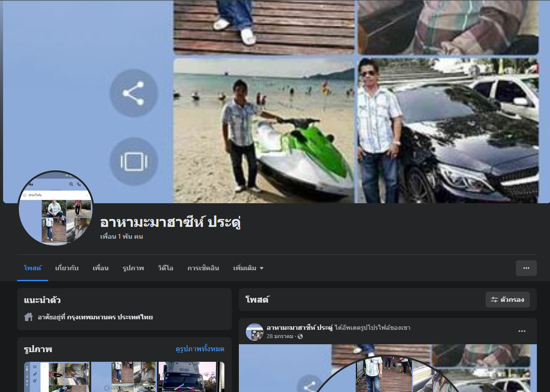Click the เพื่อน 1 พัน คน friends count
This screenshot has height=392, width=550.
(x=121, y=237)
